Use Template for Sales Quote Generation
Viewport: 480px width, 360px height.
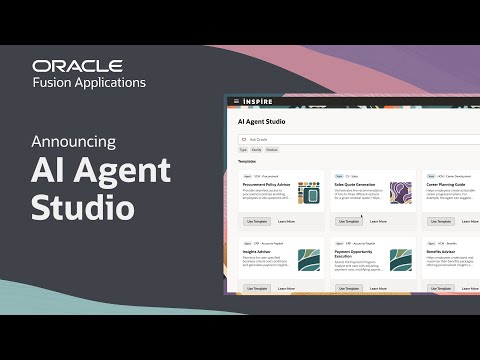349,221
